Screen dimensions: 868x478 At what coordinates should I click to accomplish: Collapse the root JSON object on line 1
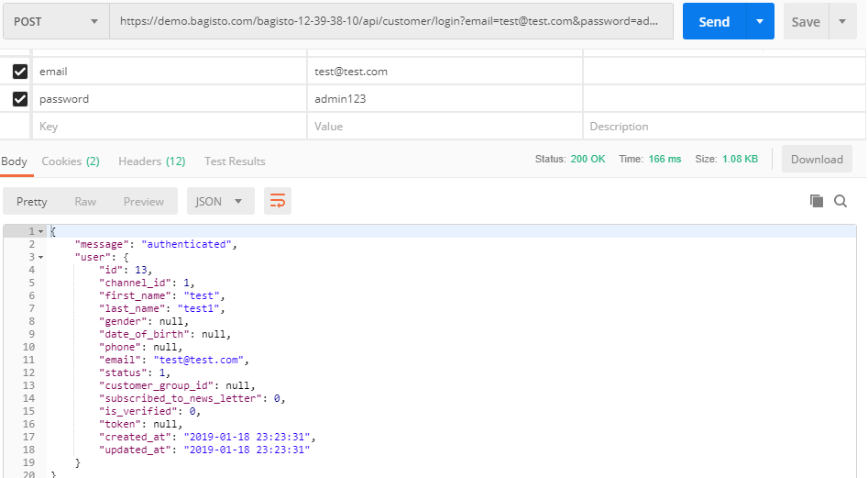(40, 231)
